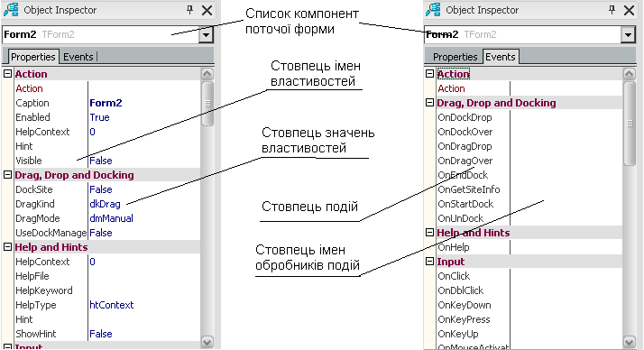Click the Enabled value True
Screen dimensions: 644x350
100,117
